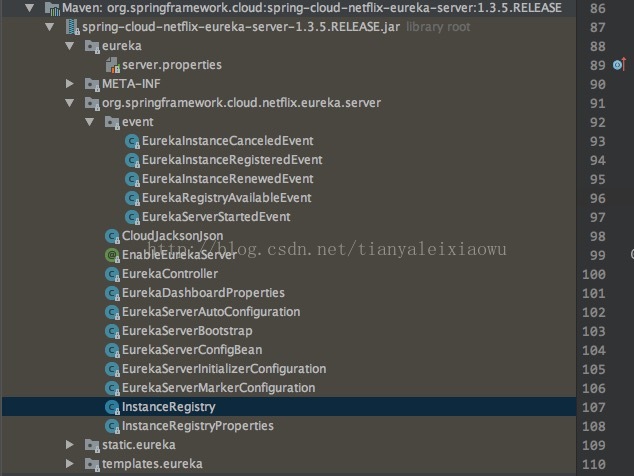Click the EurekaServerStartedEvent class icon

pyautogui.click(x=132, y=217)
